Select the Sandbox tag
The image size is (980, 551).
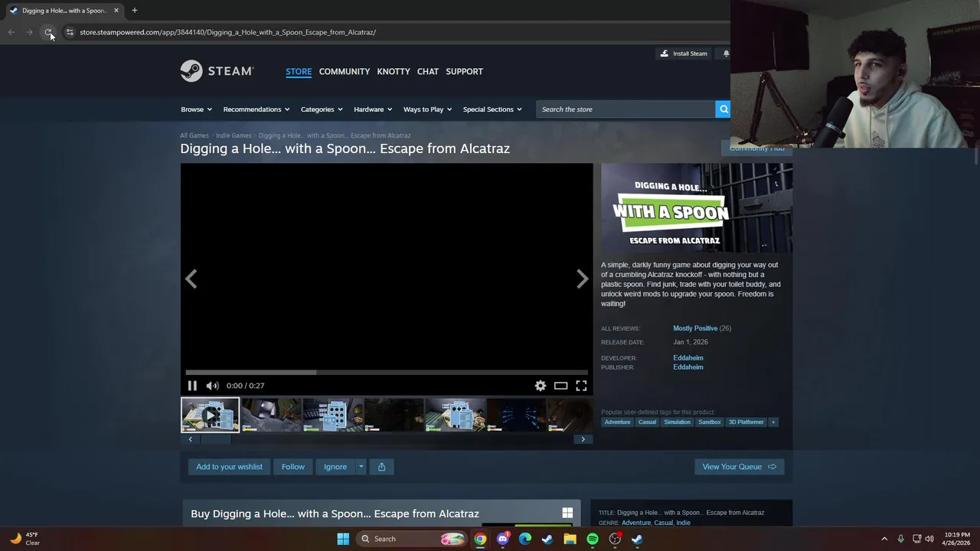click(710, 422)
